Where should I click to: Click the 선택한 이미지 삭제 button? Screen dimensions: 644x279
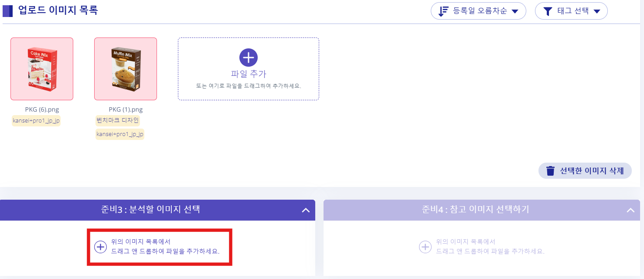point(585,171)
